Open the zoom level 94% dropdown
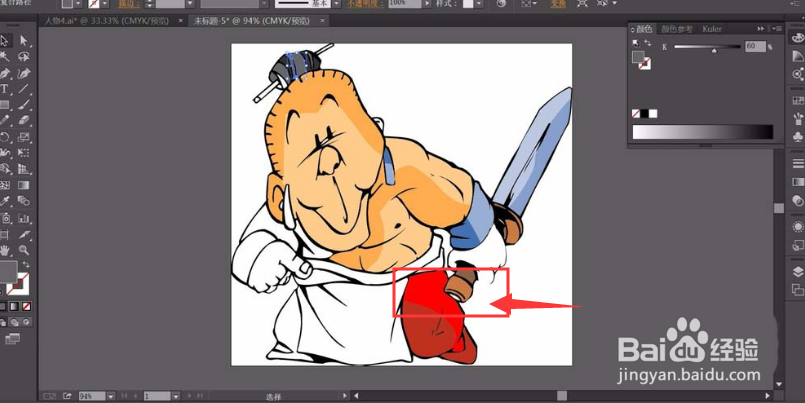805x403 pixels. 111,396
